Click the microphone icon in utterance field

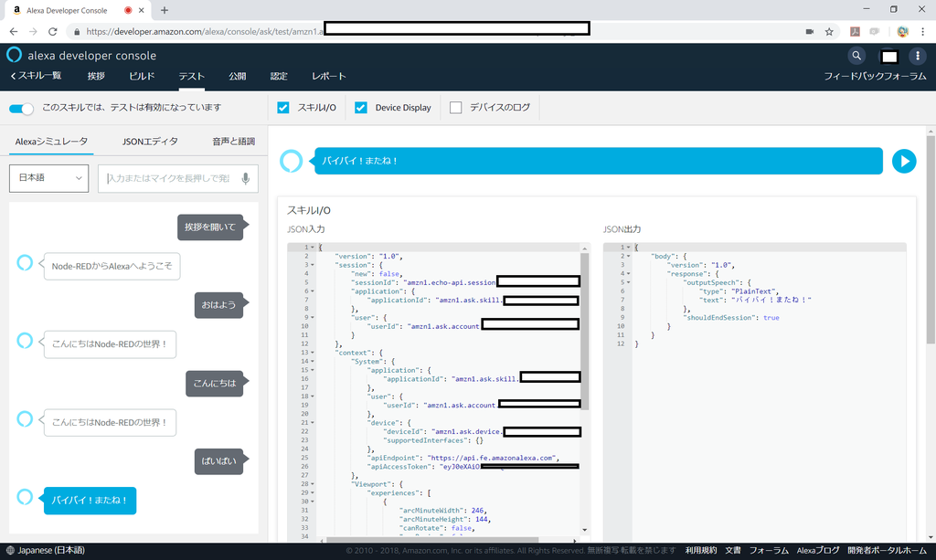coord(245,178)
